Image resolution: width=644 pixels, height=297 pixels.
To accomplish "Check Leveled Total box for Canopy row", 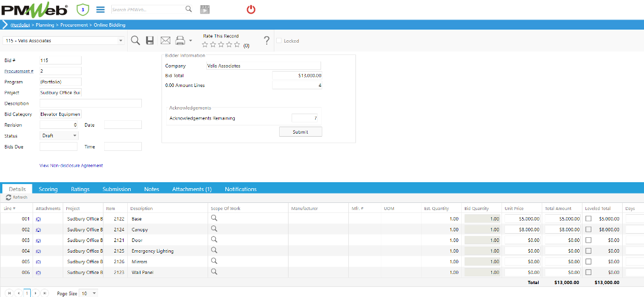I will [588, 230].
